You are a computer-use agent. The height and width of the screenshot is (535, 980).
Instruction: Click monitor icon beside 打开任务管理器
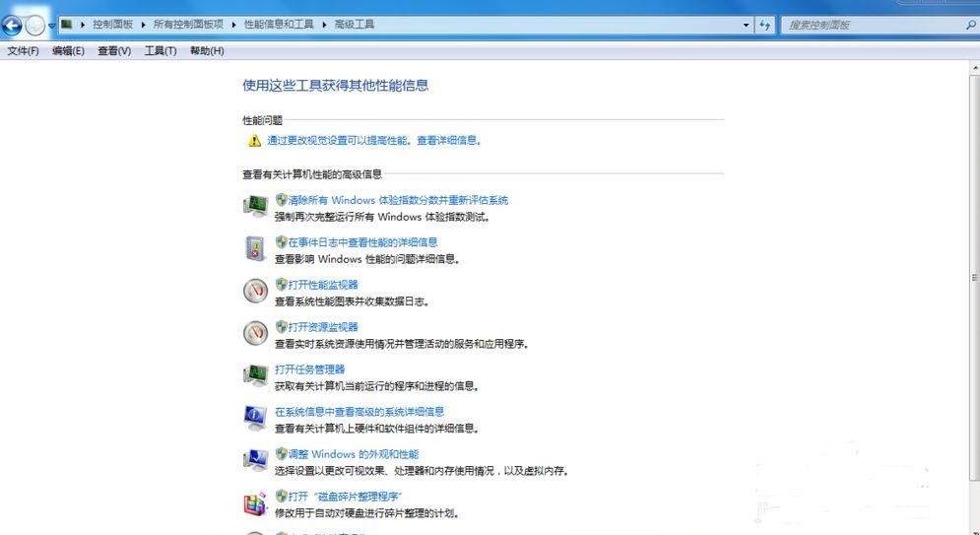pos(256,375)
